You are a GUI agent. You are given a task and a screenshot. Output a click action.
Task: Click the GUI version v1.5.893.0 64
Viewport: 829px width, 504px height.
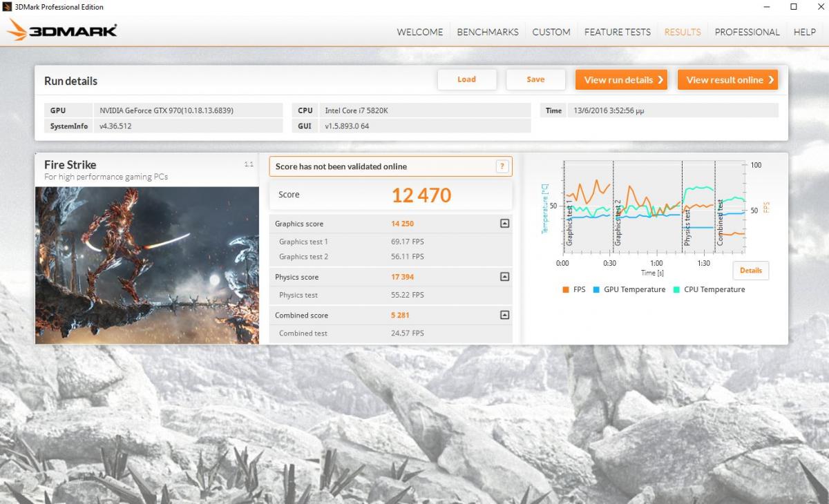(x=347, y=126)
